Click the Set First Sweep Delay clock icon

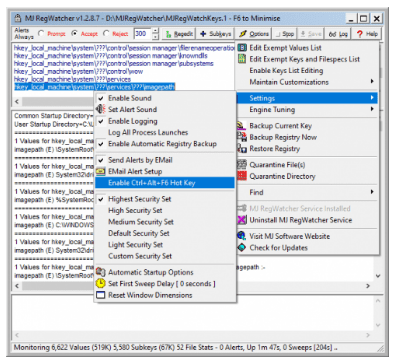click(100, 283)
